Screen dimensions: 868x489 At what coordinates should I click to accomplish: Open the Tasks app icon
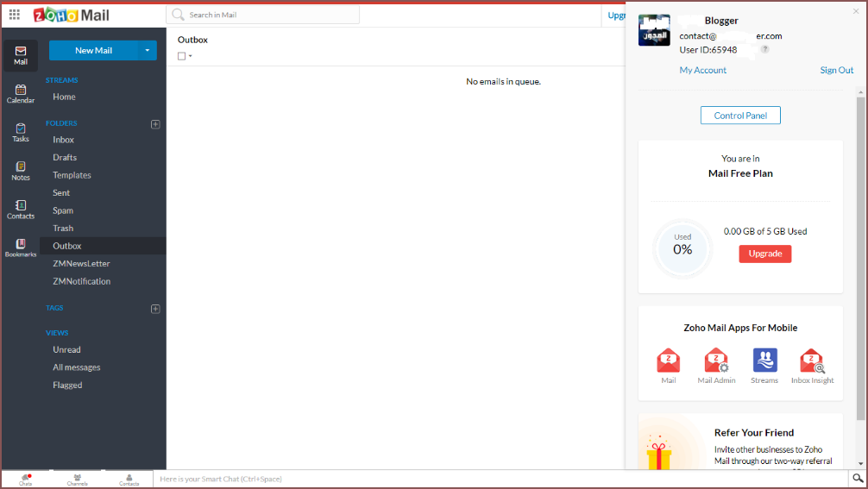tap(21, 132)
